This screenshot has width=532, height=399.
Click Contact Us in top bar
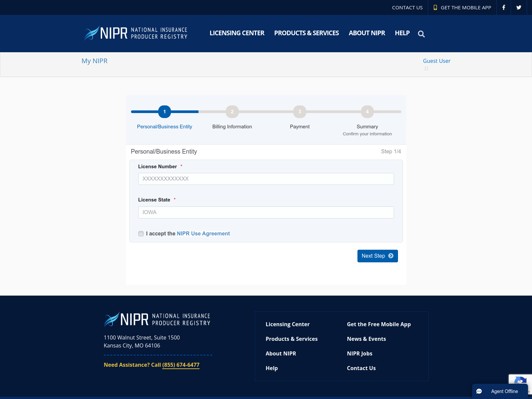pos(407,7)
